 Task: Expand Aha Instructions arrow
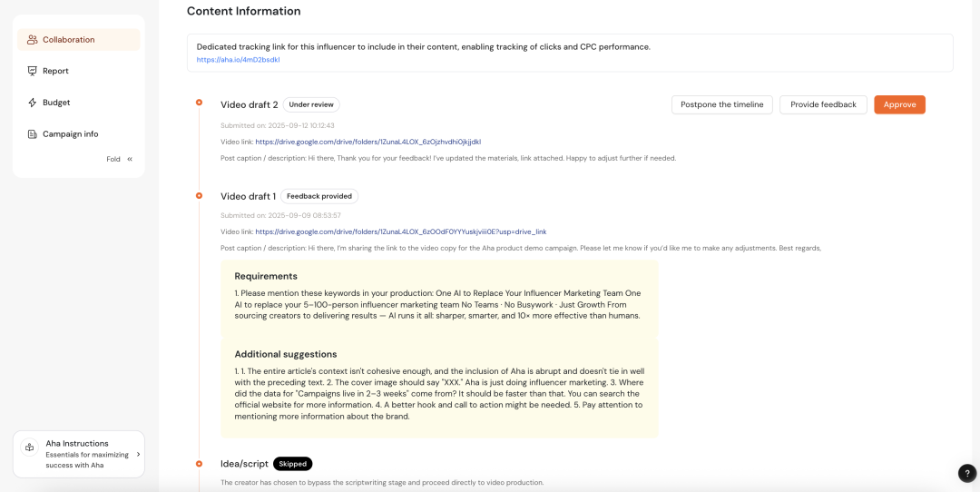pos(138,454)
